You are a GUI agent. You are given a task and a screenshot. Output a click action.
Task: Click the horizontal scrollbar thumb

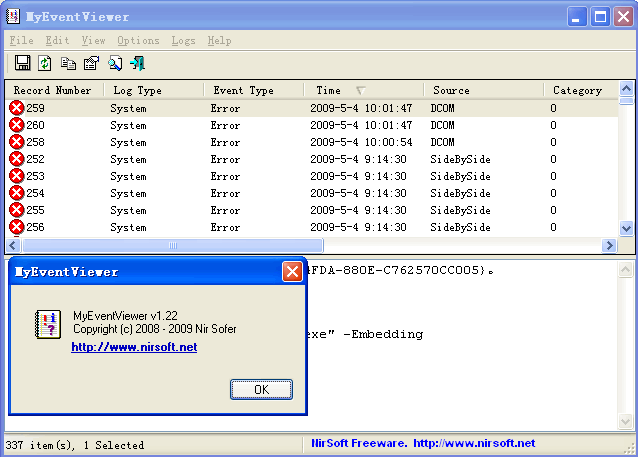pyautogui.click(x=173, y=245)
